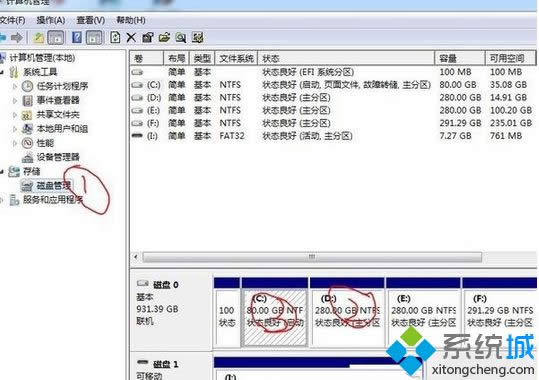This screenshot has width=539, height=380.
Task: Click the drive icon of volume (E:) row
Action: click(137, 110)
